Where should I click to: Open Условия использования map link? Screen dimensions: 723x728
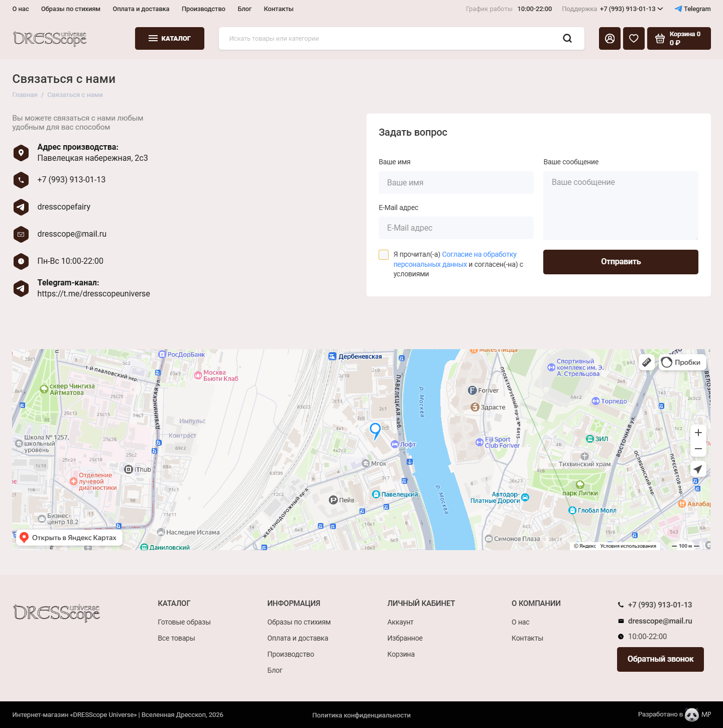(628, 546)
